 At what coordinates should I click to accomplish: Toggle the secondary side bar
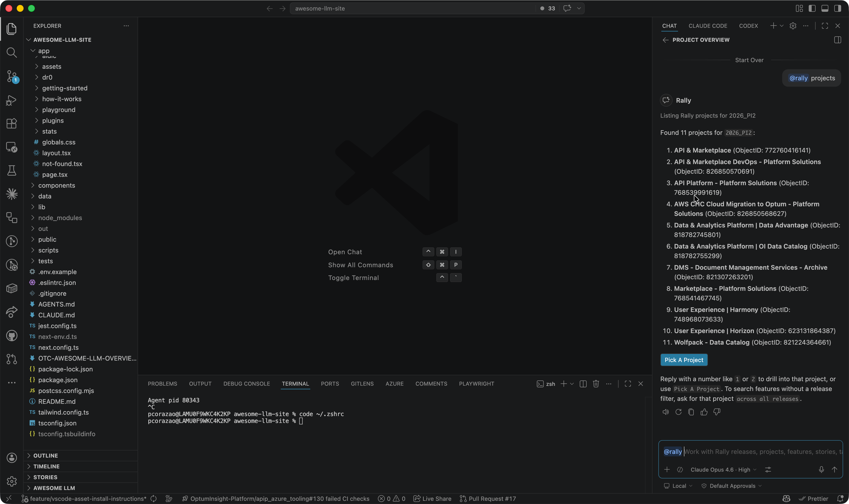tap(837, 9)
